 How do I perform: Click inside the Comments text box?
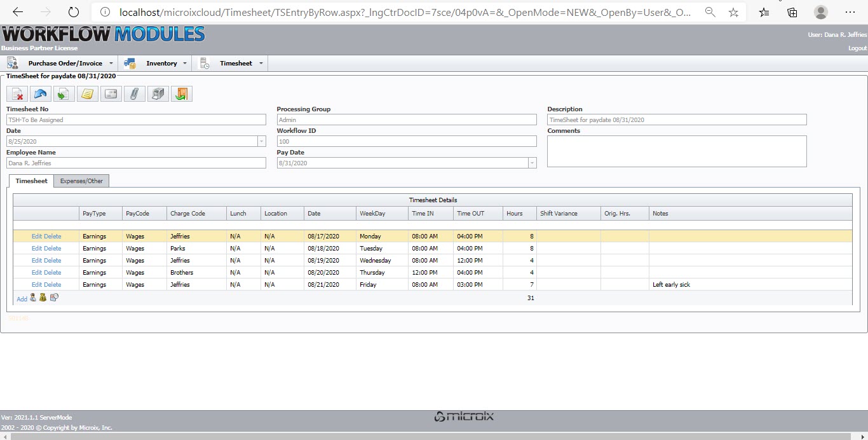(677, 151)
